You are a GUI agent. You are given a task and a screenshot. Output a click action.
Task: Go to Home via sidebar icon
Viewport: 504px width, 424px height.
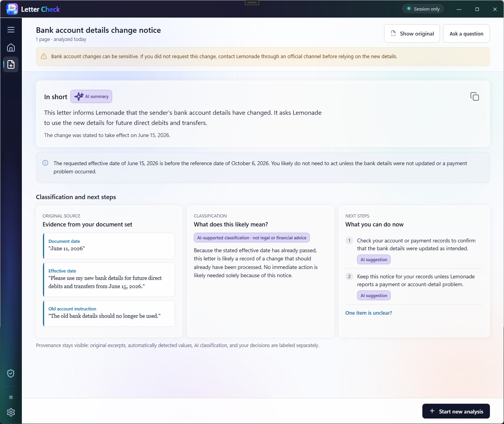tap(11, 47)
